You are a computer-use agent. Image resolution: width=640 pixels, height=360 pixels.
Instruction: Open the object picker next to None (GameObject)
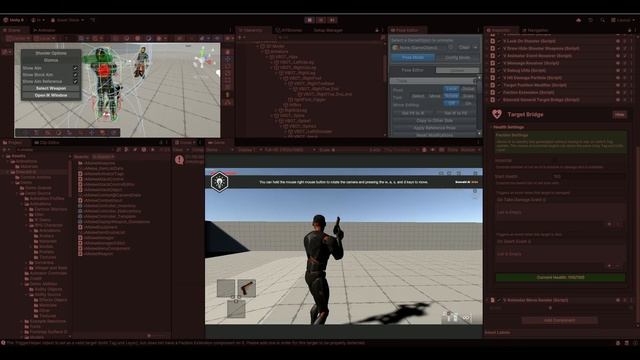pyautogui.click(x=451, y=47)
